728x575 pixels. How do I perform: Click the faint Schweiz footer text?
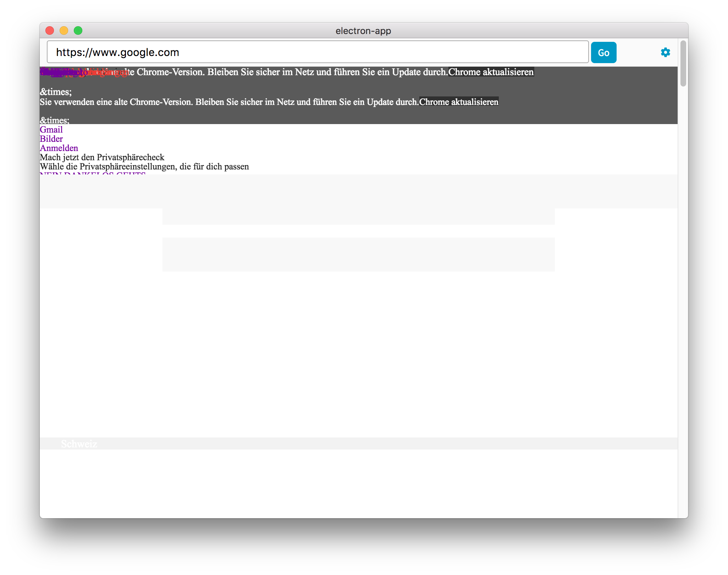click(79, 444)
